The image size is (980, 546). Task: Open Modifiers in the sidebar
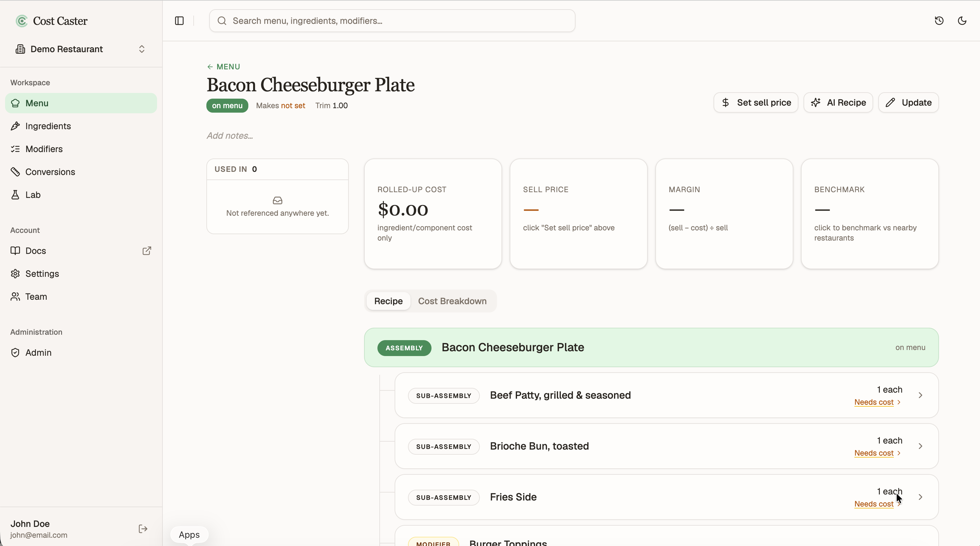pos(81,149)
